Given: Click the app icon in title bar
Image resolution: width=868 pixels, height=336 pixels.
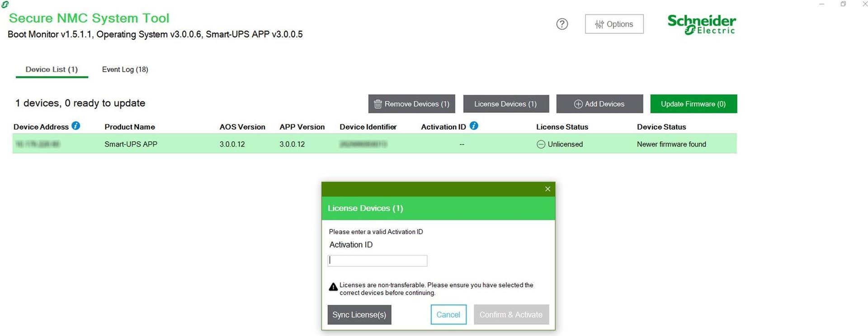Looking at the screenshot, I should (5, 4).
